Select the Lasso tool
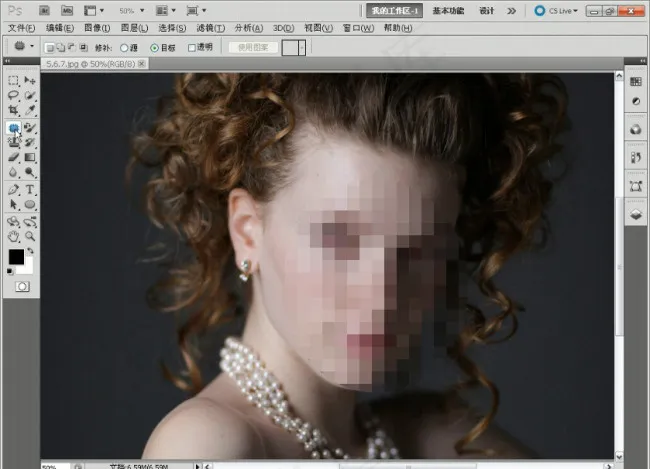650x469 pixels. click(x=14, y=95)
